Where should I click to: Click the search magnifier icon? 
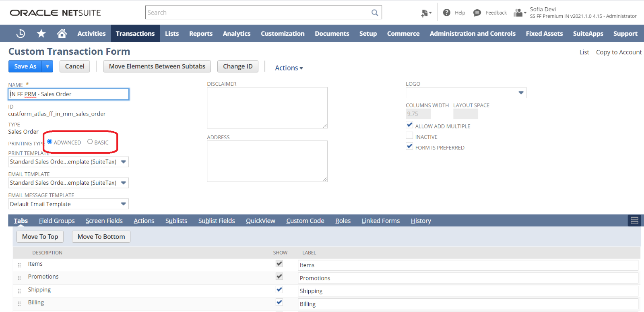coord(375,13)
